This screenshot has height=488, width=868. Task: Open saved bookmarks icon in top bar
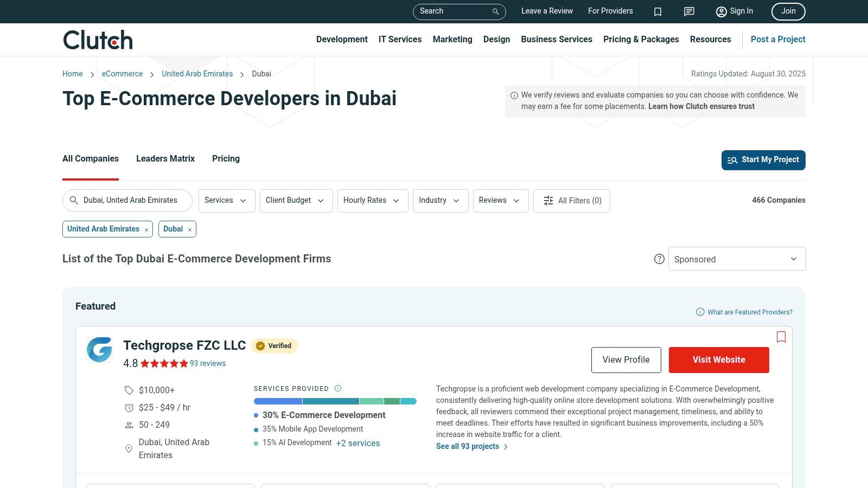tap(658, 11)
